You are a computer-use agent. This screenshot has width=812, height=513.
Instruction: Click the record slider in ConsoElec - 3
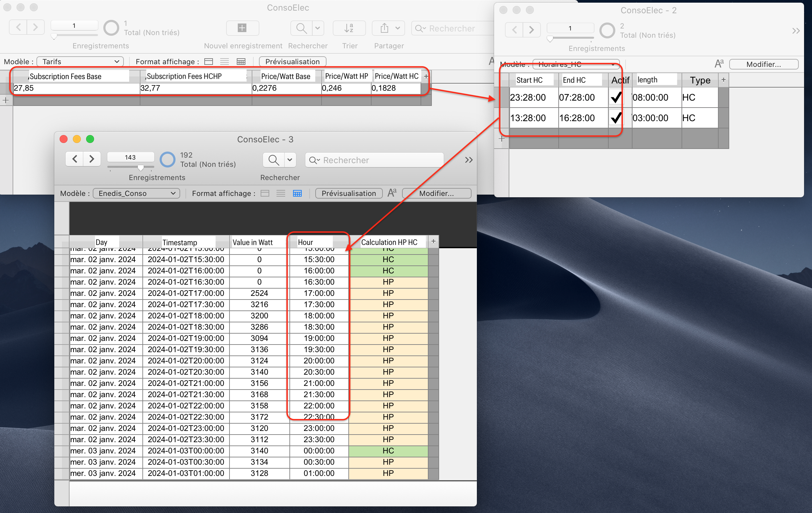pos(140,167)
